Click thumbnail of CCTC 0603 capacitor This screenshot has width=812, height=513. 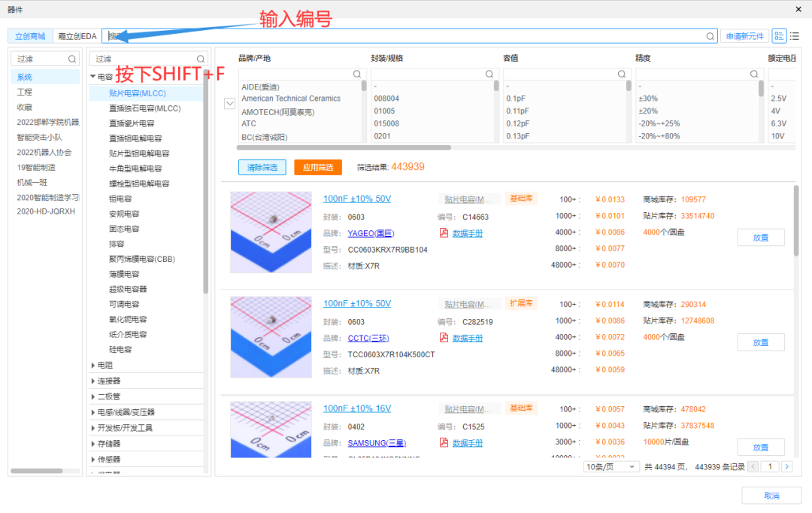(x=271, y=337)
